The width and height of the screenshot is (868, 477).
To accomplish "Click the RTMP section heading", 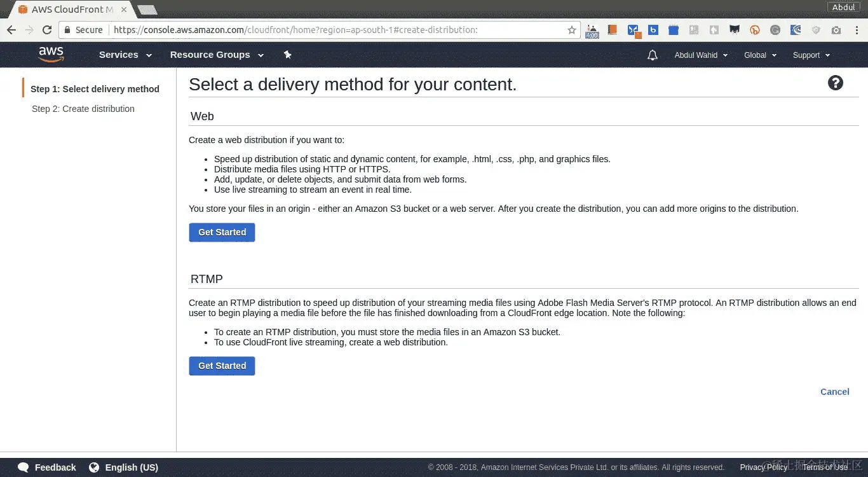I will [x=207, y=279].
